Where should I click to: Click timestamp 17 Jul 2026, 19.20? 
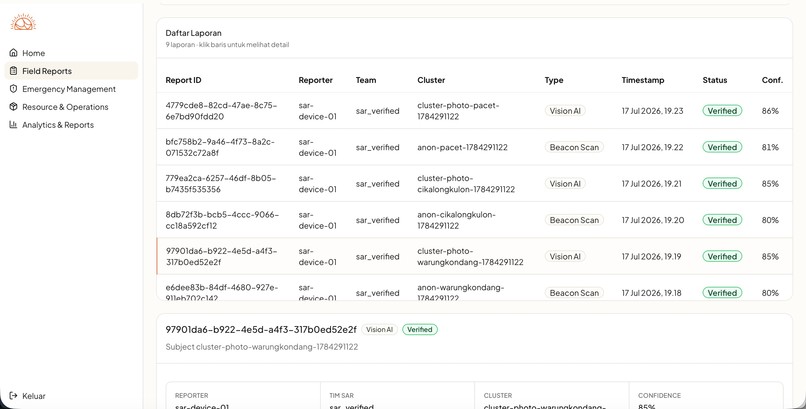[653, 220]
